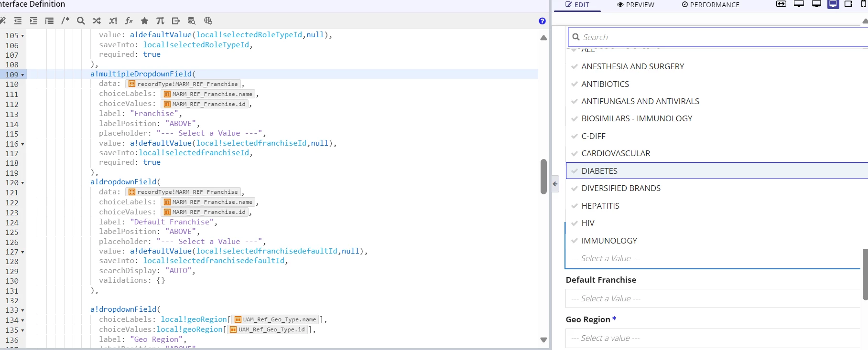The height and width of the screenshot is (350, 868).
Task: Select the second desktop preview icon
Action: (x=816, y=4)
